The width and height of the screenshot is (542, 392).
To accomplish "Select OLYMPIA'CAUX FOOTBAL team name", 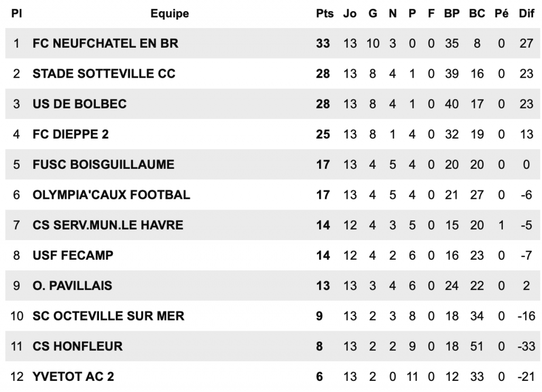I will (x=111, y=195).
